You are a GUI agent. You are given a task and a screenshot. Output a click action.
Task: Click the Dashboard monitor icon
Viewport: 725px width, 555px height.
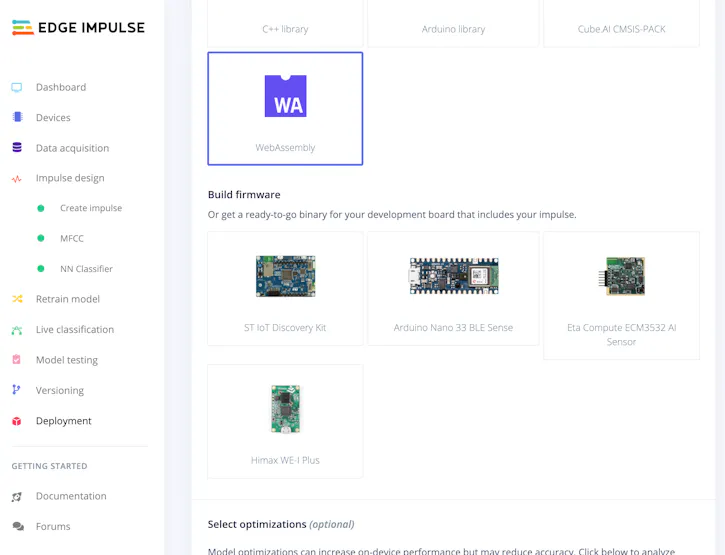pyautogui.click(x=17, y=87)
